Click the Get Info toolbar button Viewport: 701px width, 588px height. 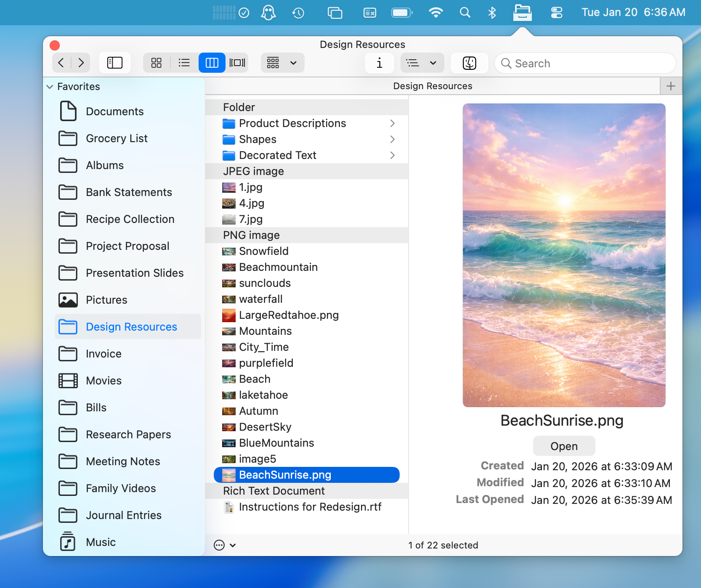(380, 63)
